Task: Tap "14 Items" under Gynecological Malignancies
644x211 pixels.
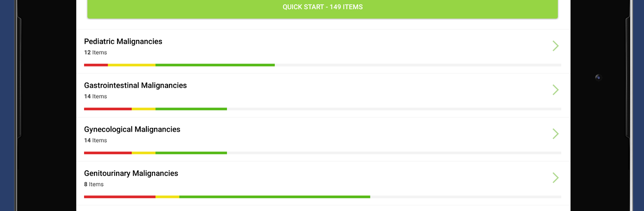Action: tap(96, 141)
